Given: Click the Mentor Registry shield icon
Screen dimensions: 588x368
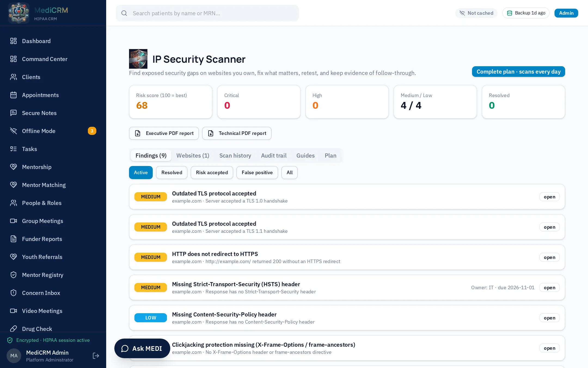Looking at the screenshot, I should tap(13, 275).
